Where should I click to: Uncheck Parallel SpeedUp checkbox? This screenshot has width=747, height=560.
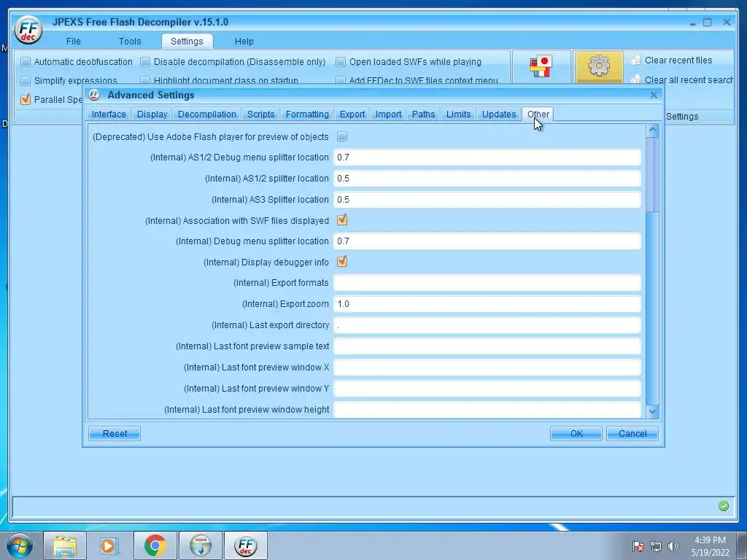26,99
